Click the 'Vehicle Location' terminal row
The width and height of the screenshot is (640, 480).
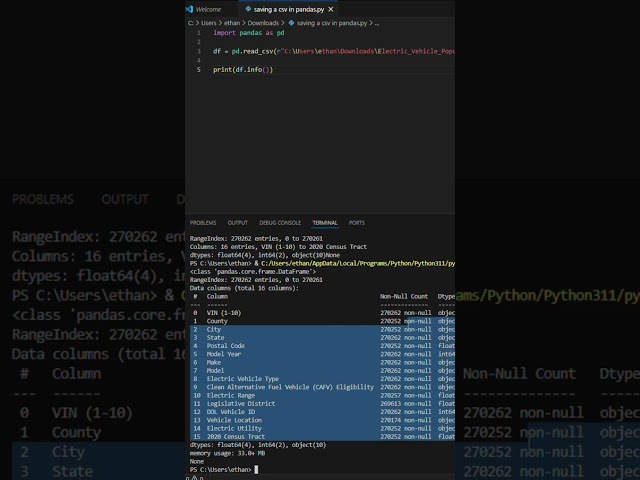[x=322, y=420]
